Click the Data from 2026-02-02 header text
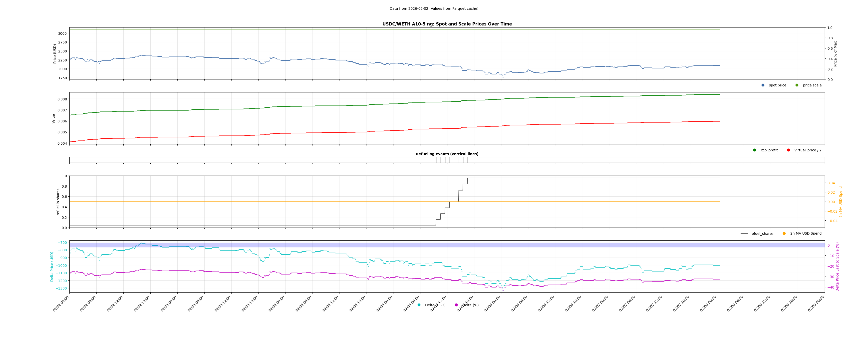Image resolution: width=868 pixels, height=344 pixels. point(434,9)
